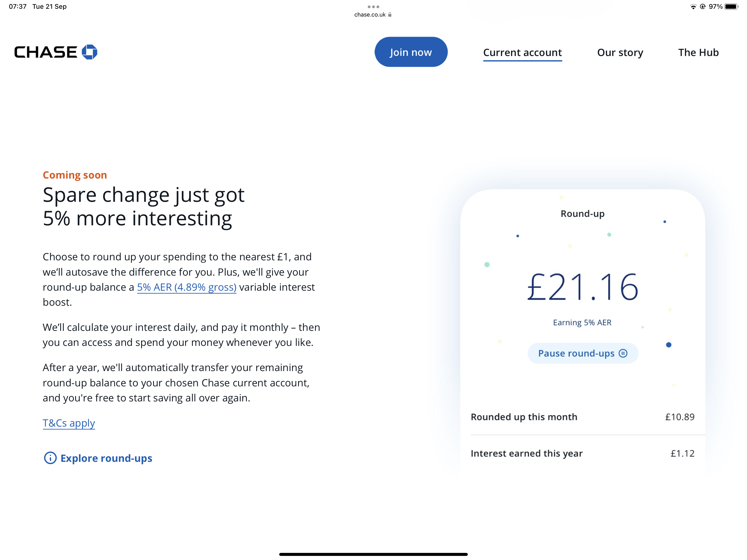Tap the Wi-Fi status icon
Viewport: 747px width, 560px height.
point(693,7)
